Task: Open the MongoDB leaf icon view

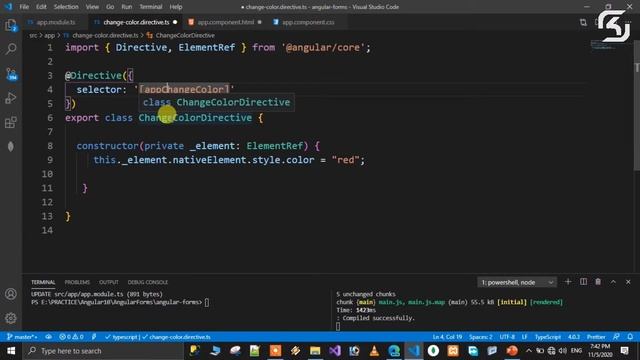Action: point(11,147)
